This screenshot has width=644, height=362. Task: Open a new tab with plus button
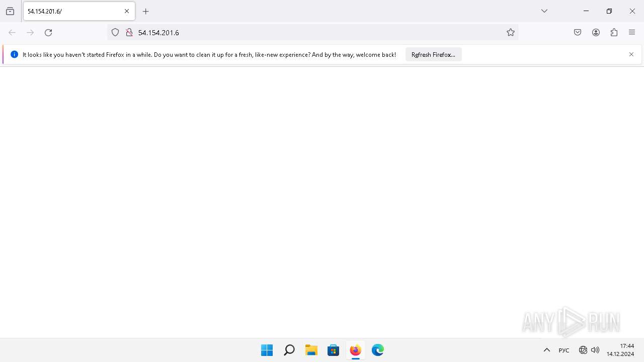pyautogui.click(x=146, y=11)
